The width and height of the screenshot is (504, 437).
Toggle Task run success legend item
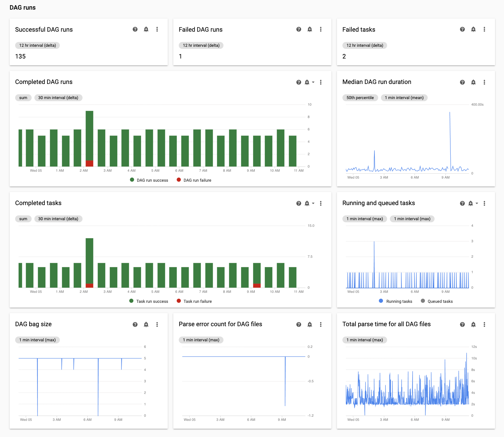click(x=149, y=301)
